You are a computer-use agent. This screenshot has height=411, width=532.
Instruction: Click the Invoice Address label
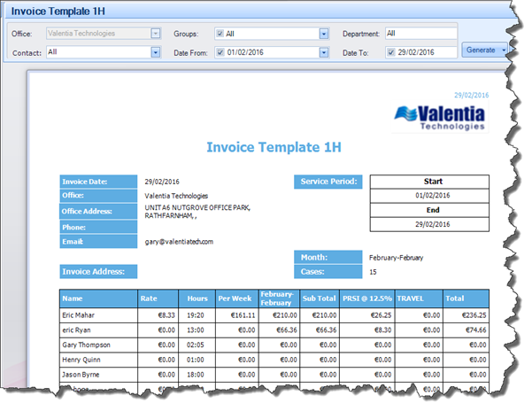point(98,272)
